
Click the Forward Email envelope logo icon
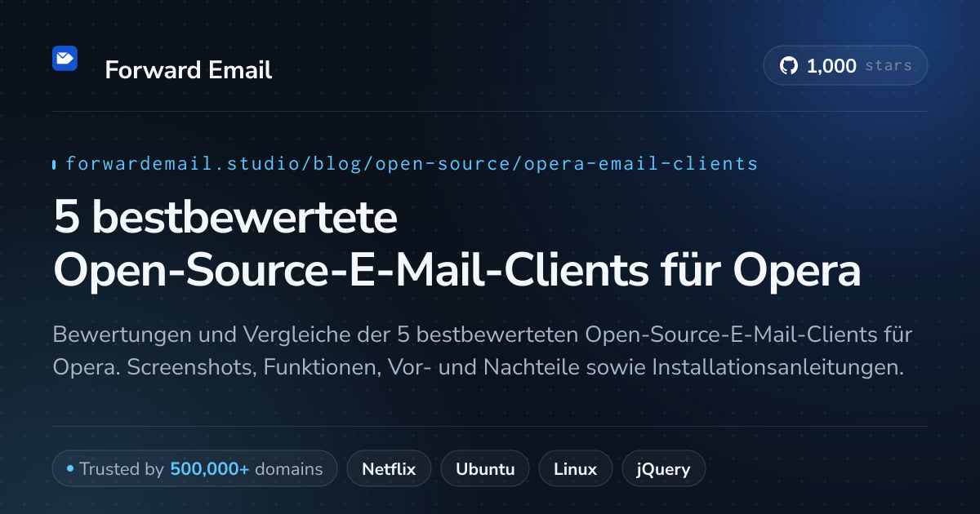(65, 58)
